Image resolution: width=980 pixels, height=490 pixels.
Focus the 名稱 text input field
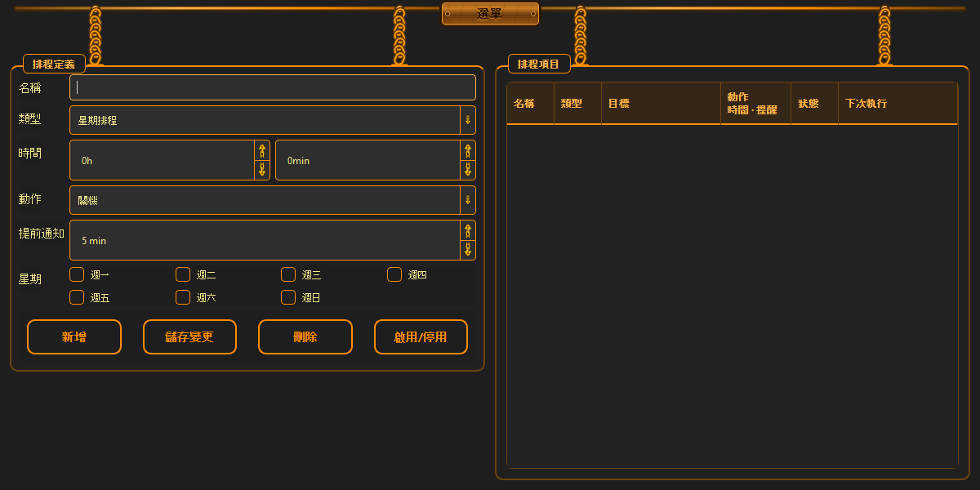[273, 87]
